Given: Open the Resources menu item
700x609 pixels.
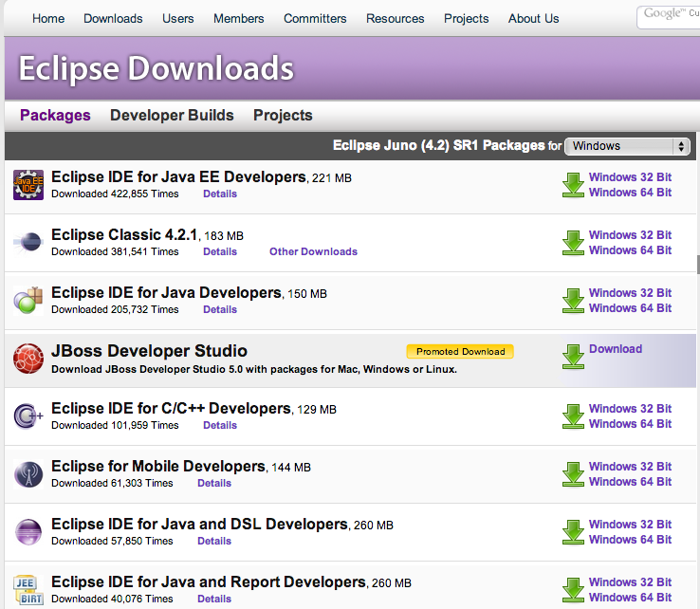Looking at the screenshot, I should point(396,18).
